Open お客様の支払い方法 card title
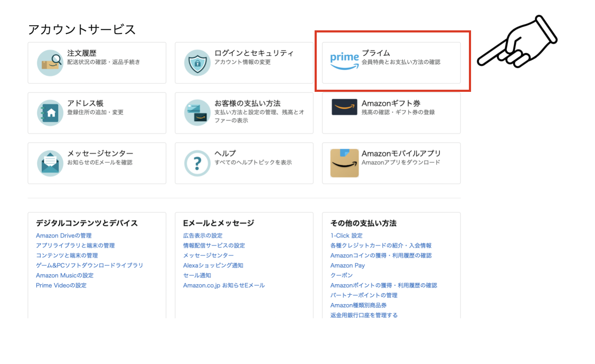Screen dimensions: 595x364 (247, 103)
